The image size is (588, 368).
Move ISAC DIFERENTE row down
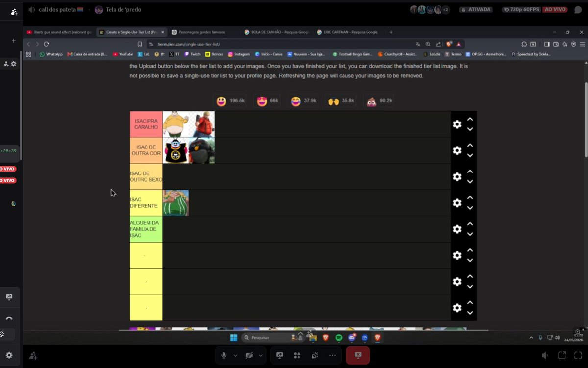(470, 208)
